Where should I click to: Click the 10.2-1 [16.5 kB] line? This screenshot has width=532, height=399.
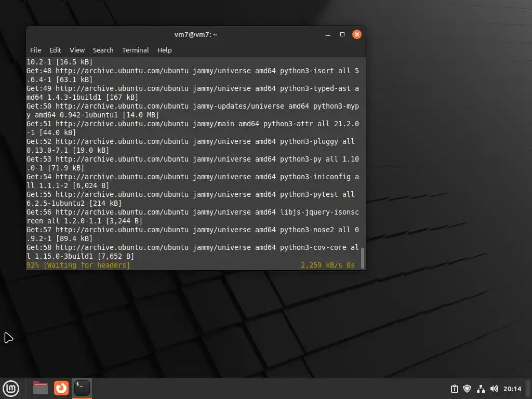(x=59, y=62)
